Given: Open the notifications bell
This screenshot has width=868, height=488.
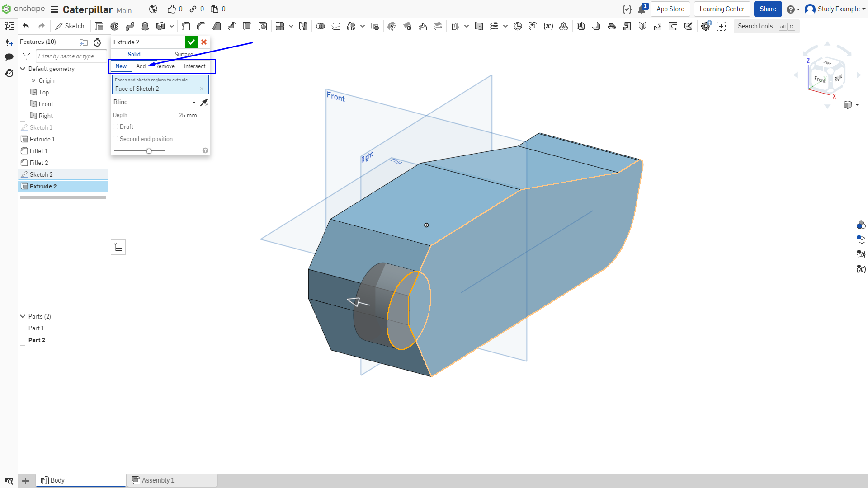Looking at the screenshot, I should click(x=642, y=9).
